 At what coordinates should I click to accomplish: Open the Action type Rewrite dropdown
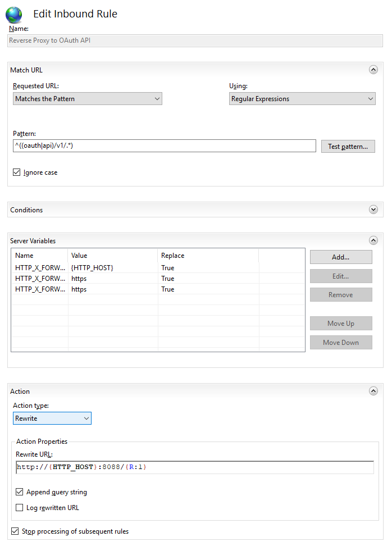point(52,418)
